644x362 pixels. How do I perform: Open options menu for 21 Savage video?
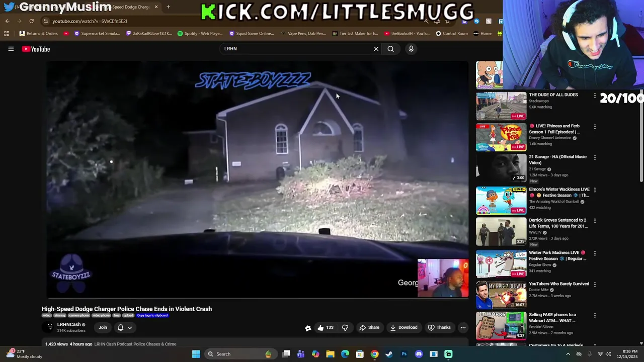[x=595, y=157]
